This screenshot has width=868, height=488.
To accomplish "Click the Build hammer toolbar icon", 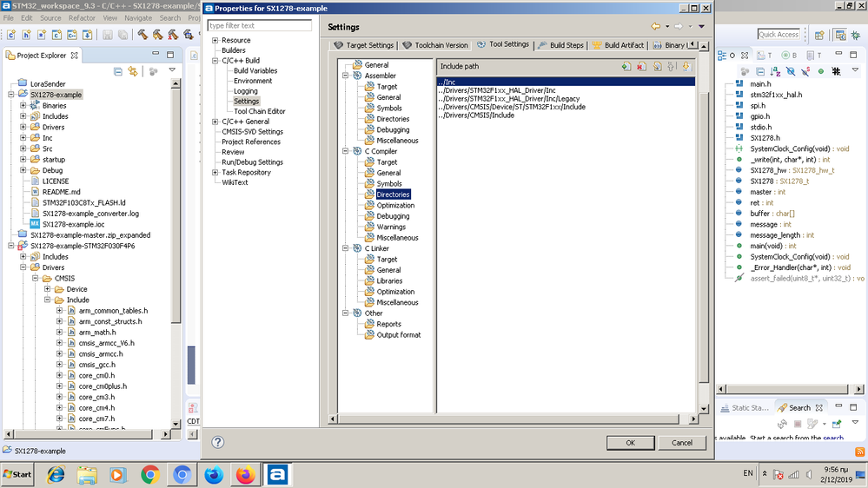I will 142,35.
